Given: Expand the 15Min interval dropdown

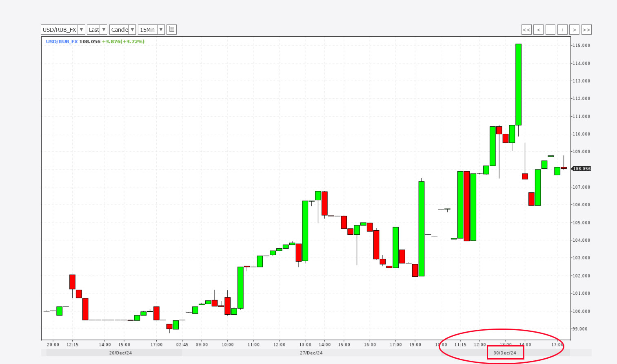Looking at the screenshot, I should point(161,30).
